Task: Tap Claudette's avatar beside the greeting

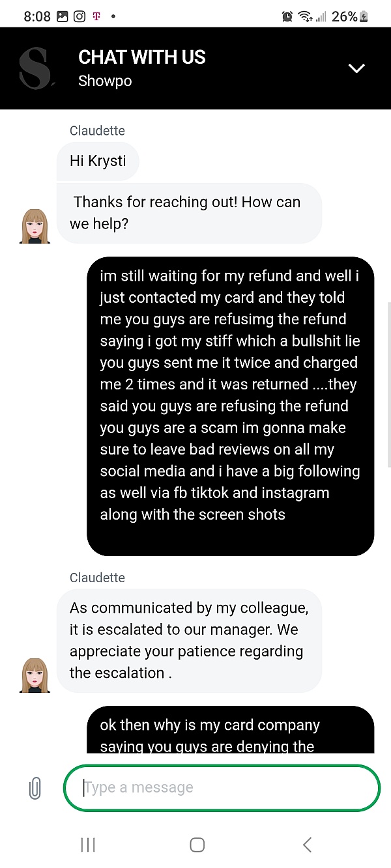Action: point(35,227)
